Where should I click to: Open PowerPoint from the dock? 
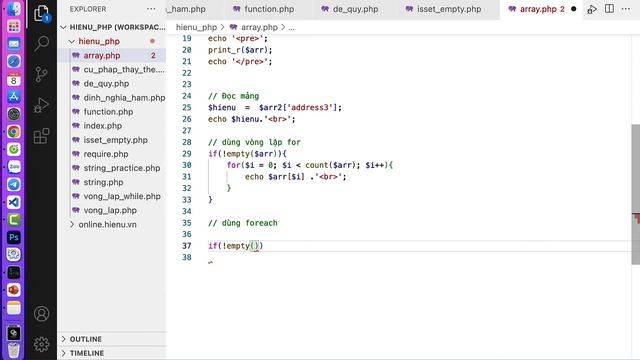(x=13, y=290)
